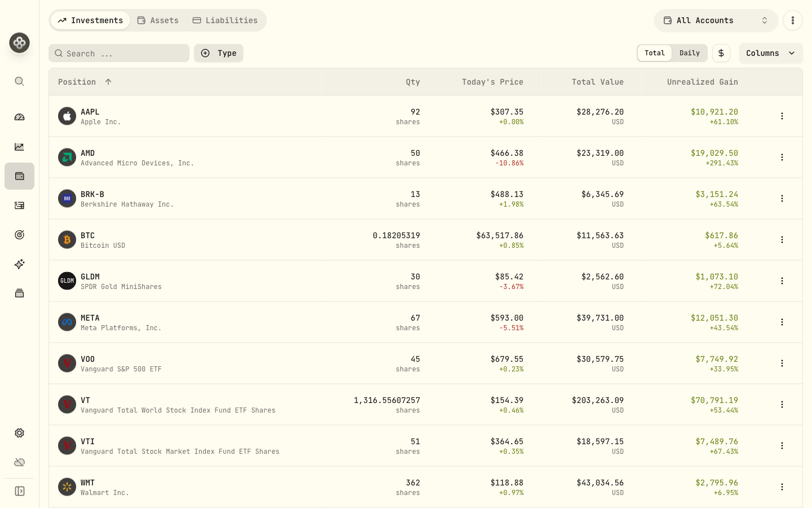Switch to Total gain view
The height and width of the screenshot is (508, 812).
(x=655, y=53)
